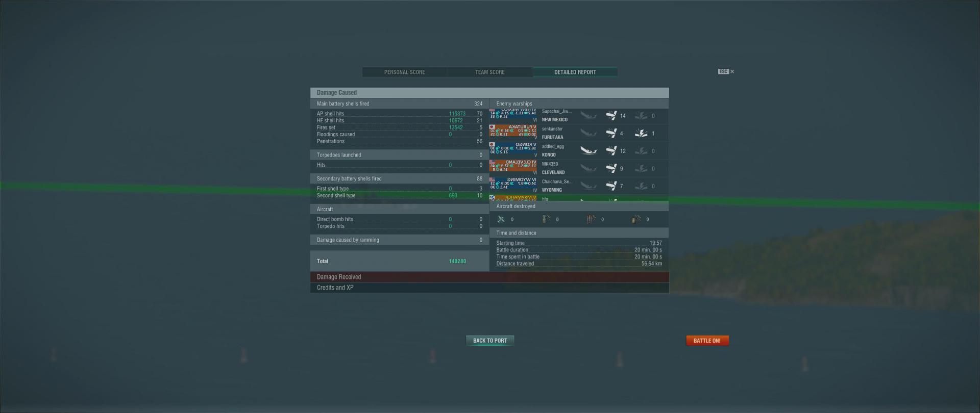The image size is (980, 413).
Task: Click the shell hits icon for Furutaka
Action: pos(611,134)
